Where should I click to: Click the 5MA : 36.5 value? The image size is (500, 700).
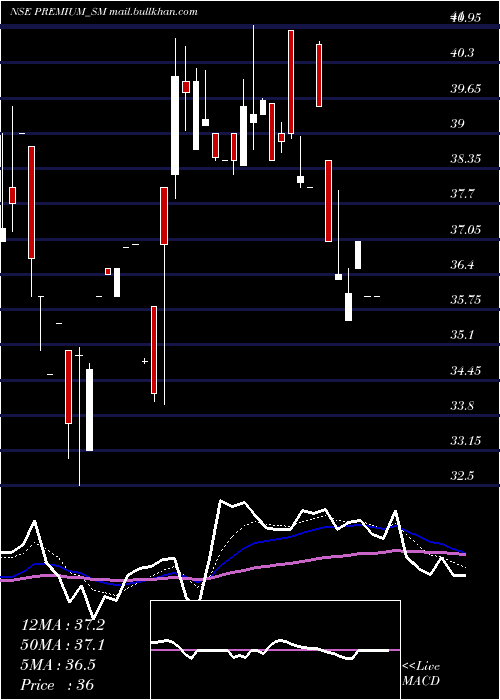(x=58, y=665)
